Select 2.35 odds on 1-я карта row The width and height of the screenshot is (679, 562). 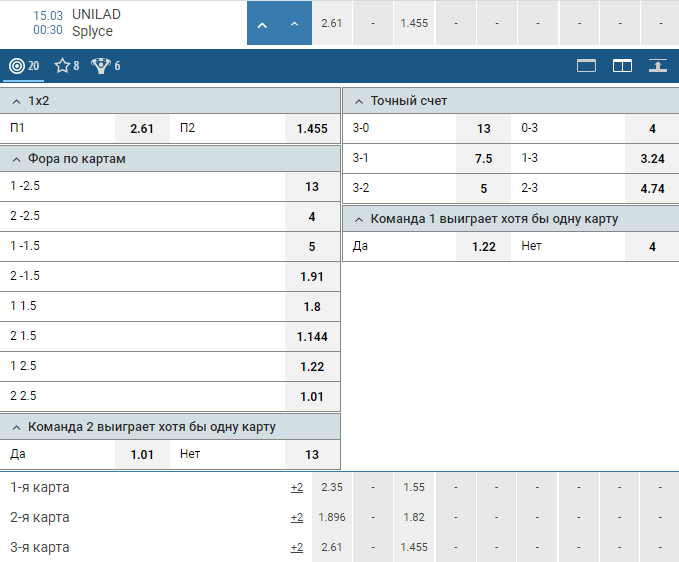coord(332,487)
